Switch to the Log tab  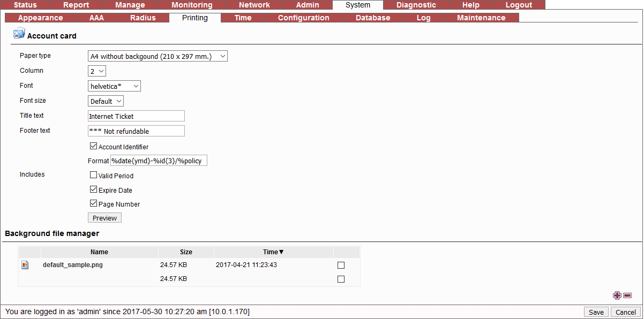coord(423,18)
